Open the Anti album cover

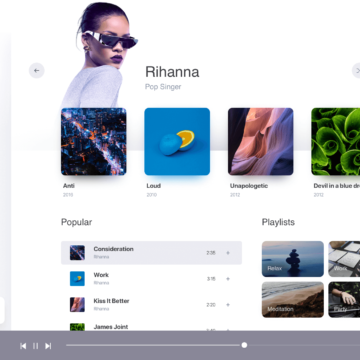point(94,142)
